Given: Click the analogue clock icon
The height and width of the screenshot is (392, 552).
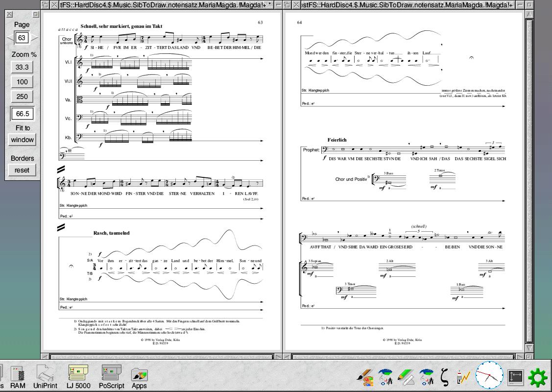Looking at the screenshot, I should 490,375.
